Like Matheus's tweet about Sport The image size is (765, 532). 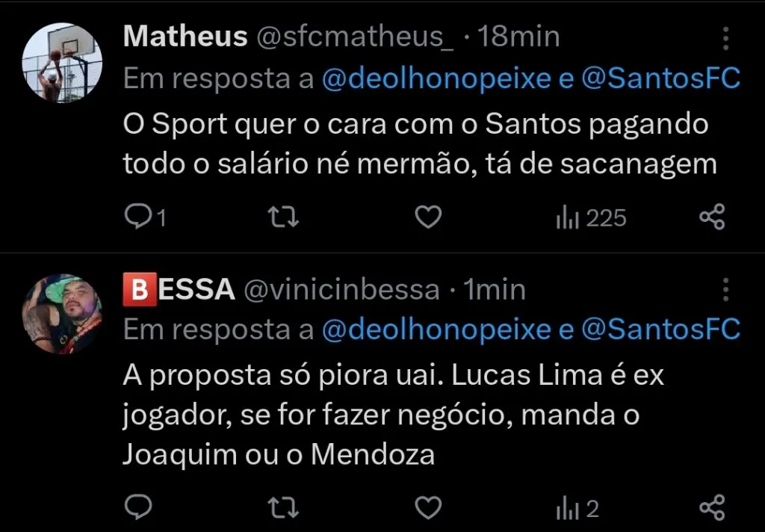tap(427, 217)
